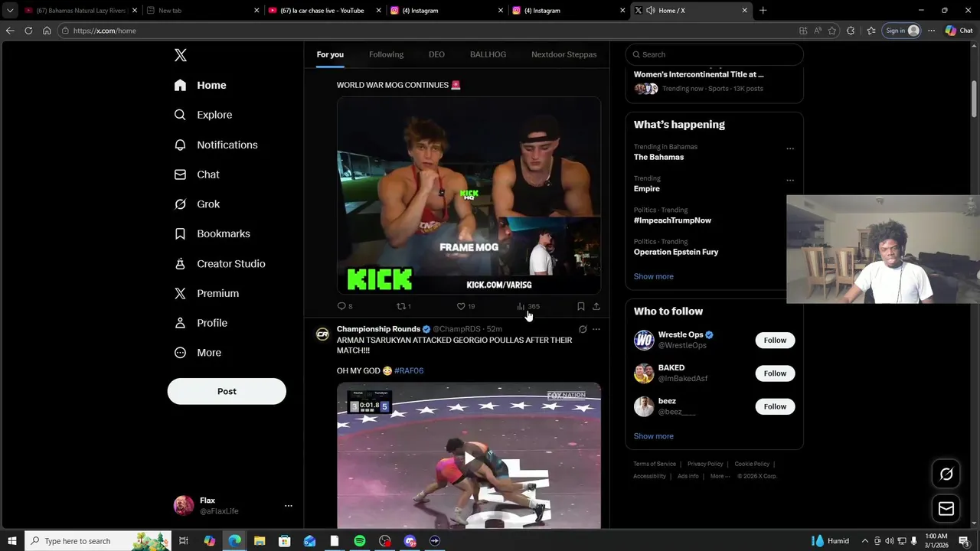Image resolution: width=980 pixels, height=551 pixels.
Task: Click the browser refresh button
Action: point(28,31)
